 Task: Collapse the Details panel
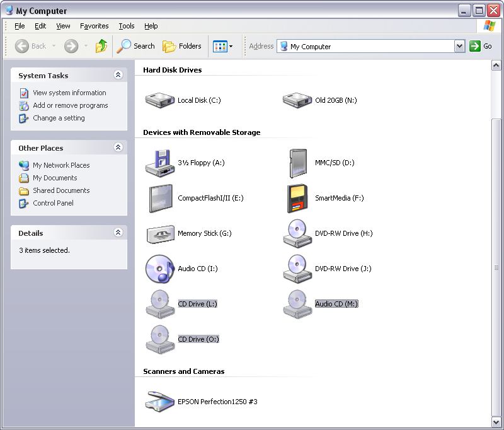click(x=118, y=233)
